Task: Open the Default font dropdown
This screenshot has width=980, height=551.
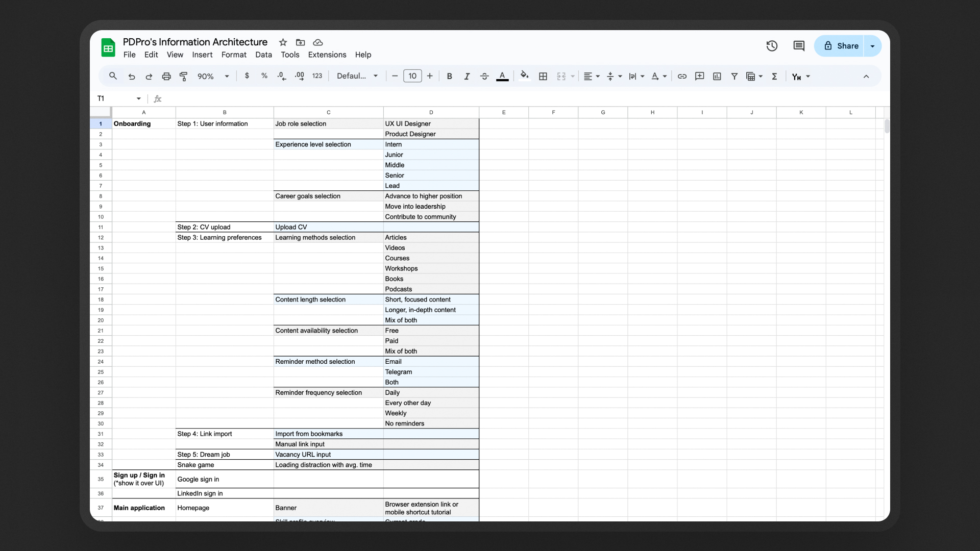Action: 357,76
